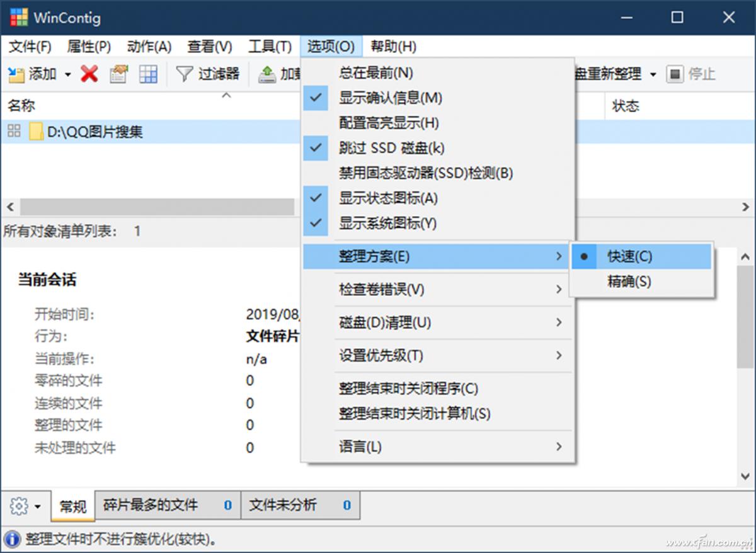Click the 加载 load toolbar icon
756x553 pixels.
tap(268, 74)
